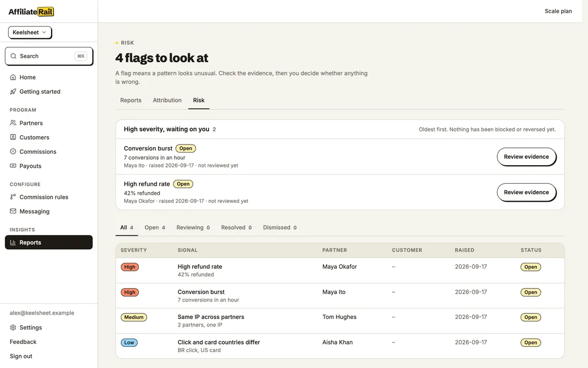This screenshot has width=588, height=368.
Task: Filter flags by Resolved tab
Action: [236, 227]
